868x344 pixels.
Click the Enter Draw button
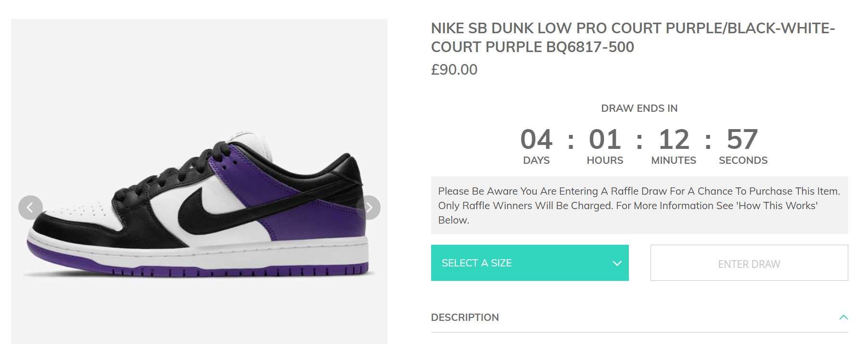[x=749, y=263]
